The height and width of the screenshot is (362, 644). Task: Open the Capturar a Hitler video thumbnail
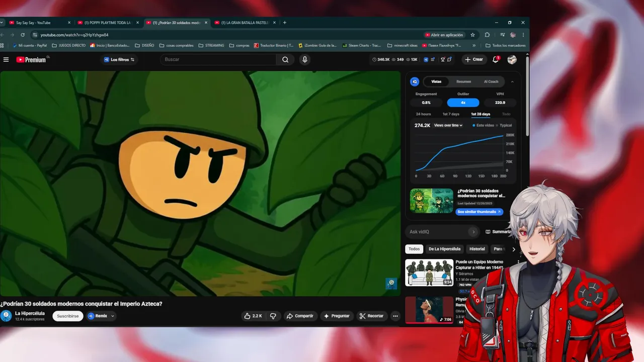pos(429,273)
